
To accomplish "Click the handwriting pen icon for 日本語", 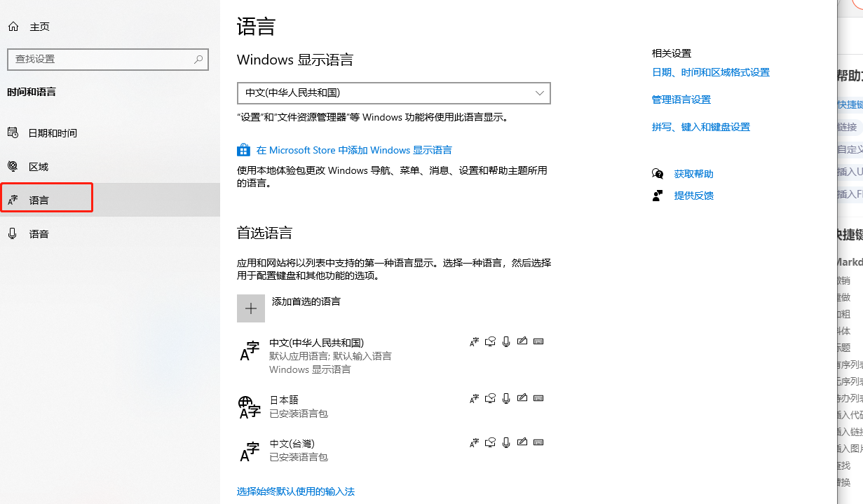I will coord(522,398).
